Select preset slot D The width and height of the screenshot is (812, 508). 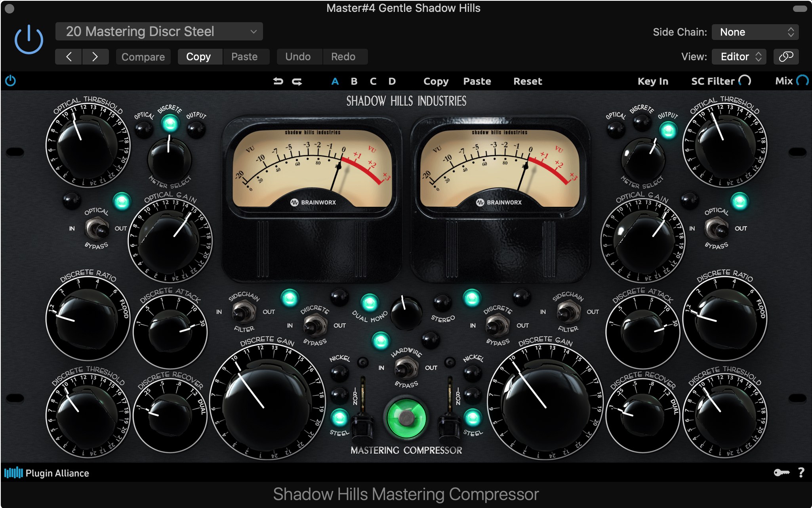[392, 81]
